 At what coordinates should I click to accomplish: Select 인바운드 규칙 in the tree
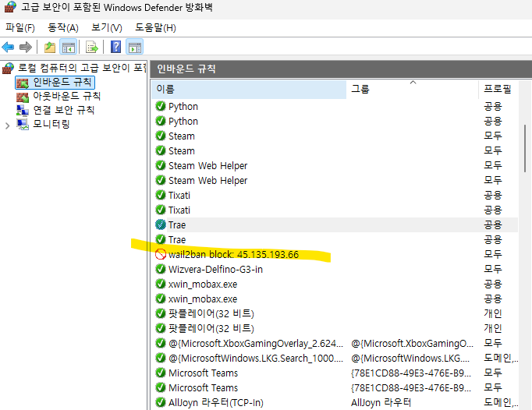(x=62, y=82)
